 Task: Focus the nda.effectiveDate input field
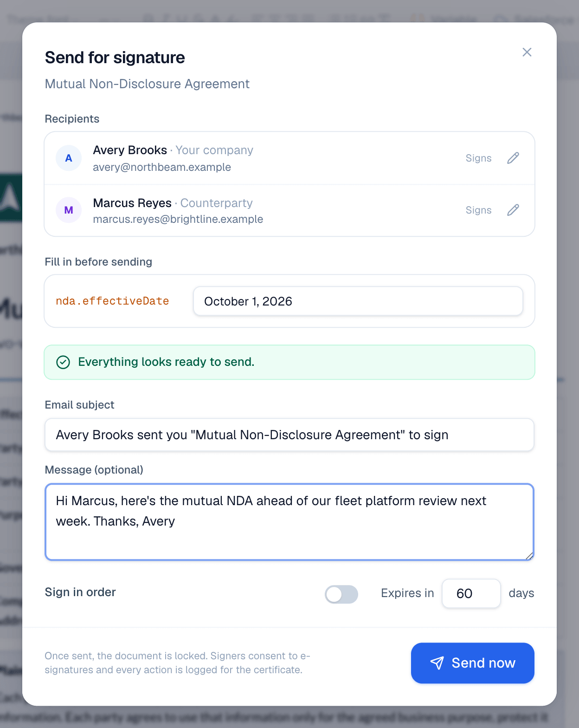(x=358, y=301)
